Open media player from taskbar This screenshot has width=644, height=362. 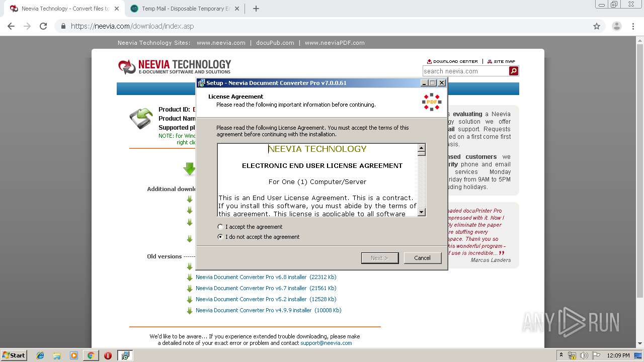click(x=74, y=355)
